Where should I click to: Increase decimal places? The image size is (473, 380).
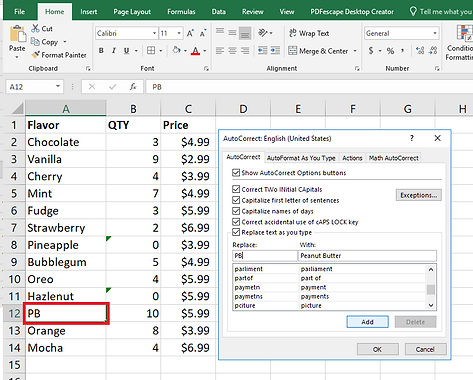pyautogui.click(x=420, y=51)
